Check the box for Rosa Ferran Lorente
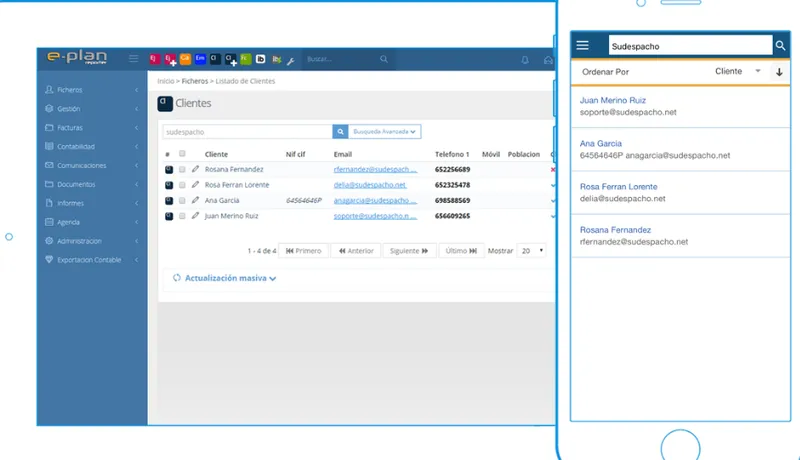This screenshot has width=800, height=460. tap(182, 185)
